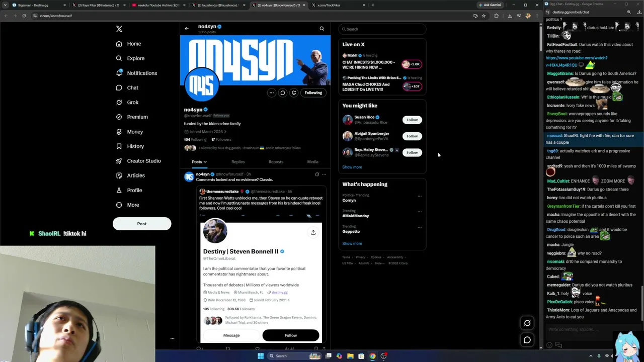Image resolution: width=644 pixels, height=362 pixels.
Task: Click the History sidebar icon
Action: [x=119, y=146]
